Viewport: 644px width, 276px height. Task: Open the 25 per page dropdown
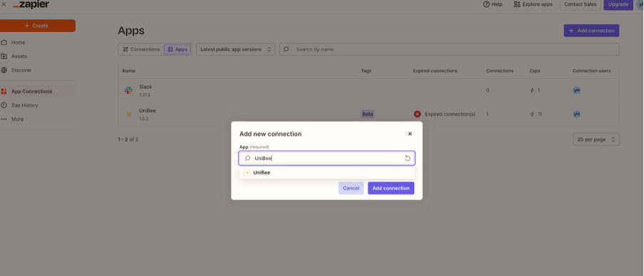point(596,139)
